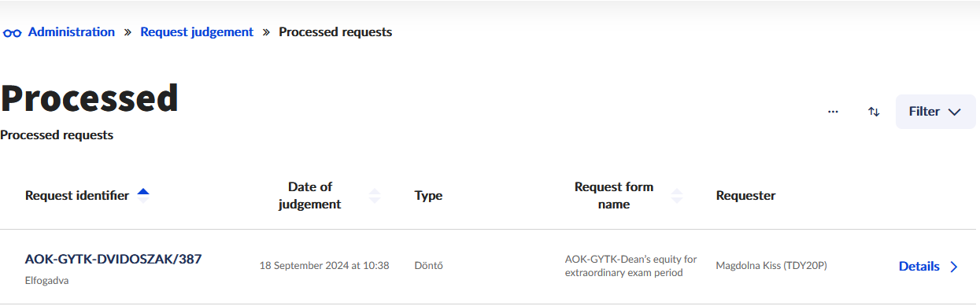The width and height of the screenshot is (980, 306).
Task: Go to Administration breadcrumb
Action: point(72,32)
